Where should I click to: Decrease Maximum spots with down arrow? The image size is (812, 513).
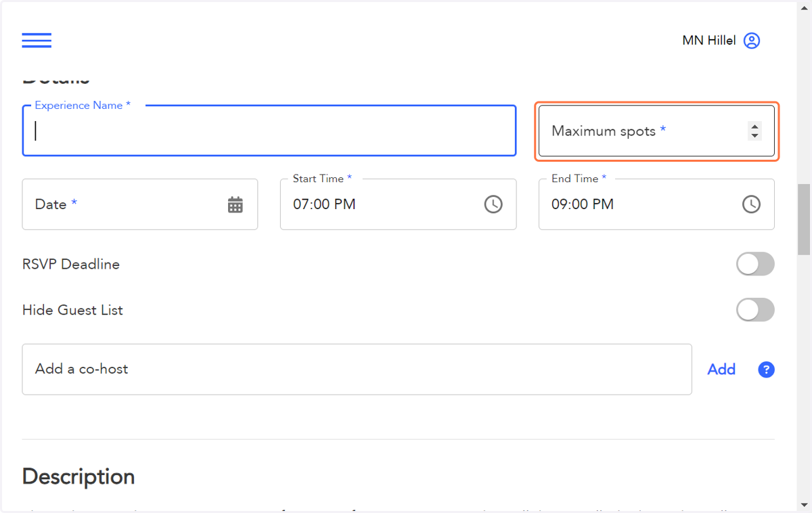(754, 135)
